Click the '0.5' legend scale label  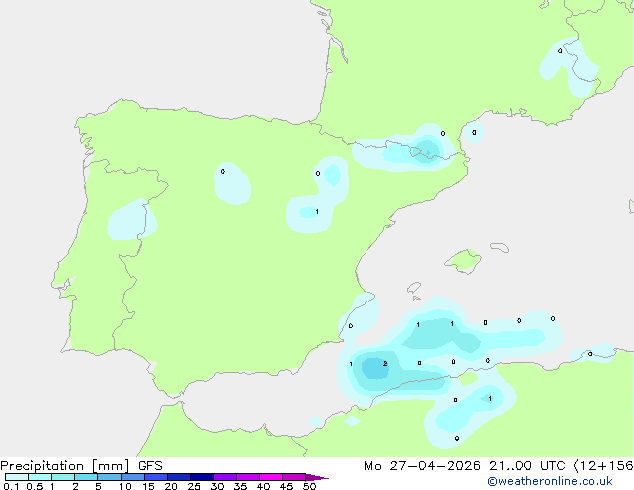pyautogui.click(x=35, y=486)
